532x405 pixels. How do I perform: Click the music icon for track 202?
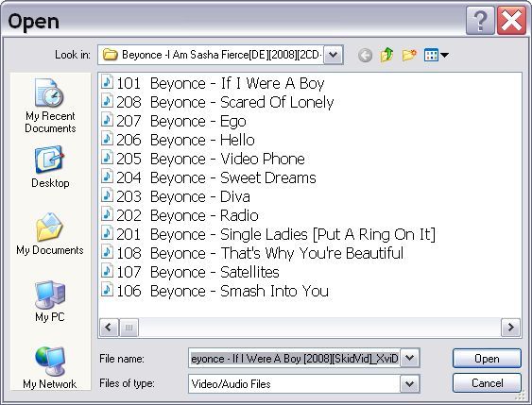pyautogui.click(x=107, y=214)
